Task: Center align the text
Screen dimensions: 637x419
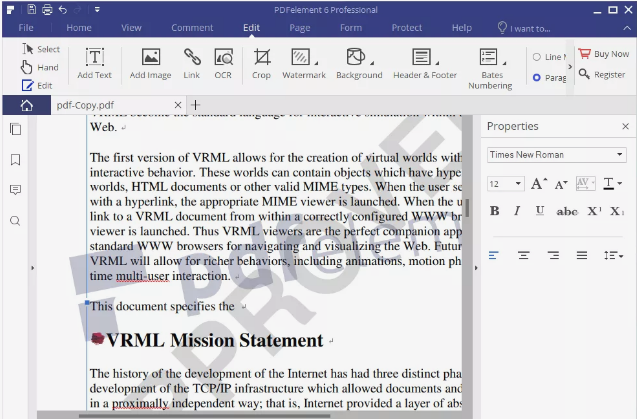Action: point(523,255)
